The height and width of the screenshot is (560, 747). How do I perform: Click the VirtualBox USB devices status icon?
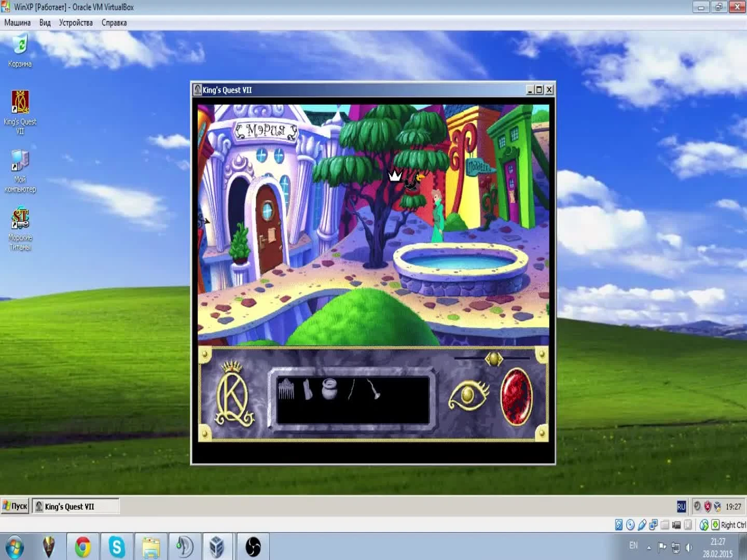tap(642, 525)
